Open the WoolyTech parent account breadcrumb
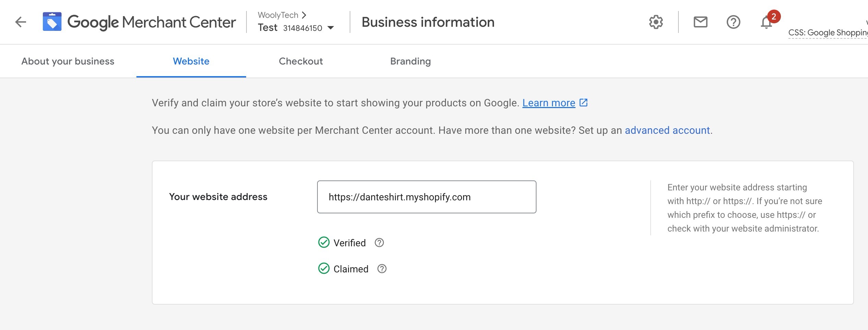 click(281, 15)
